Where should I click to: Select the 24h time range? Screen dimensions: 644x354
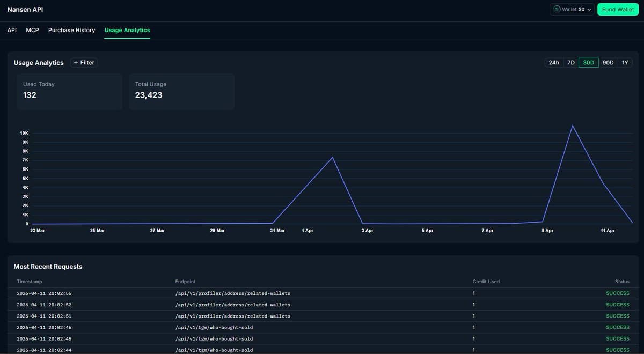pyautogui.click(x=554, y=63)
